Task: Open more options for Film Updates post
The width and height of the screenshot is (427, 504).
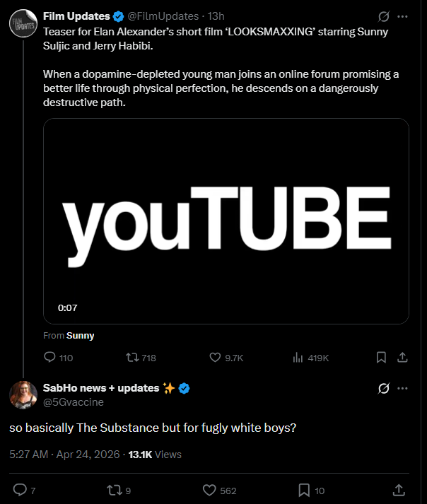Action: [403, 16]
